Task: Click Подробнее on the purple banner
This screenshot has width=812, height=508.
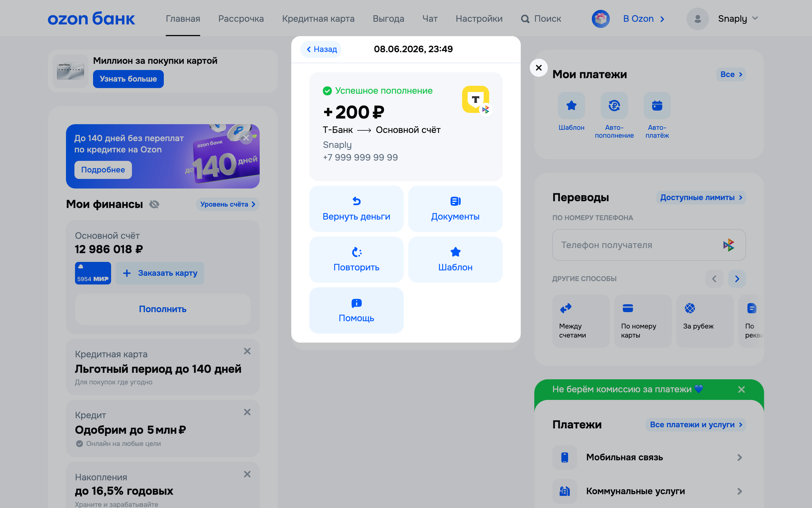Action: (103, 170)
